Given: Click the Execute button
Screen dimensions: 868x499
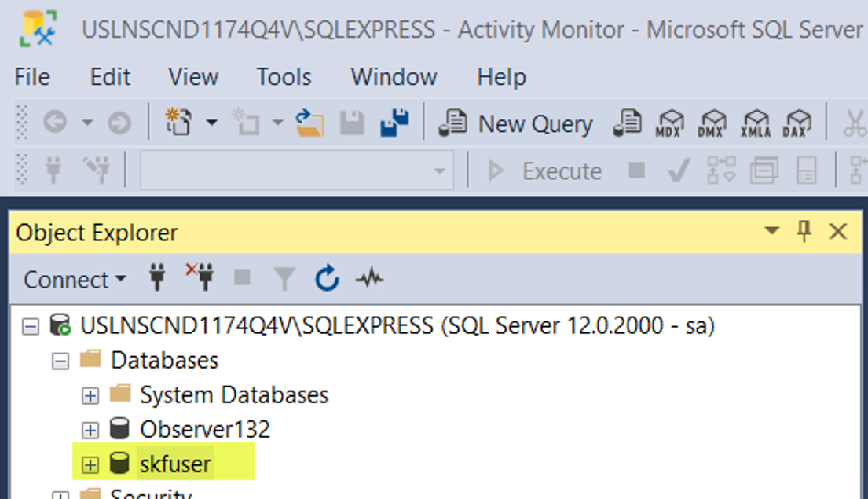Looking at the screenshot, I should point(544,171).
